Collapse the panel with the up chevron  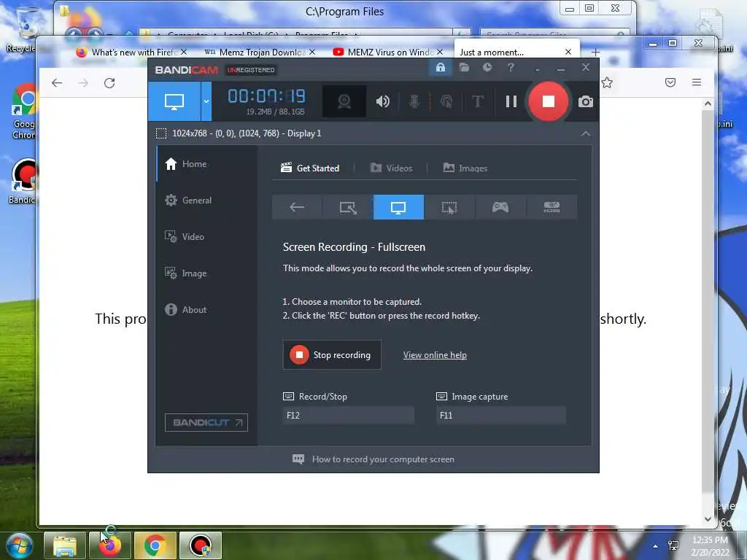pyautogui.click(x=586, y=134)
